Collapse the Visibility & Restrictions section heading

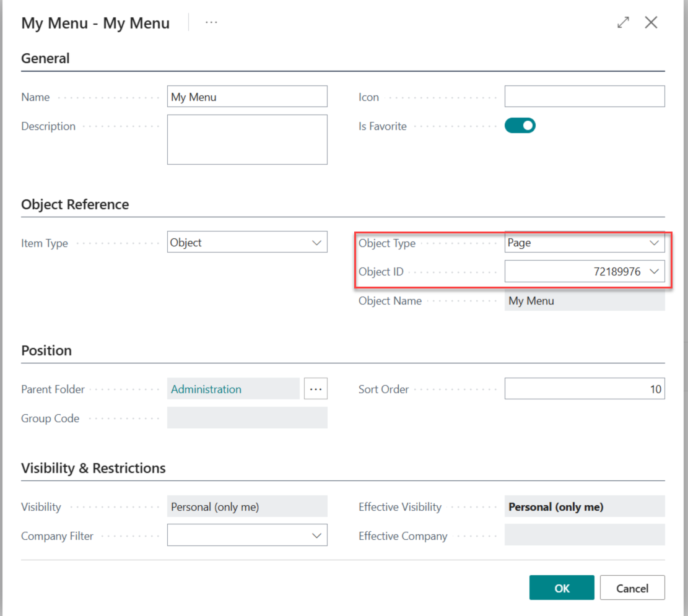94,468
